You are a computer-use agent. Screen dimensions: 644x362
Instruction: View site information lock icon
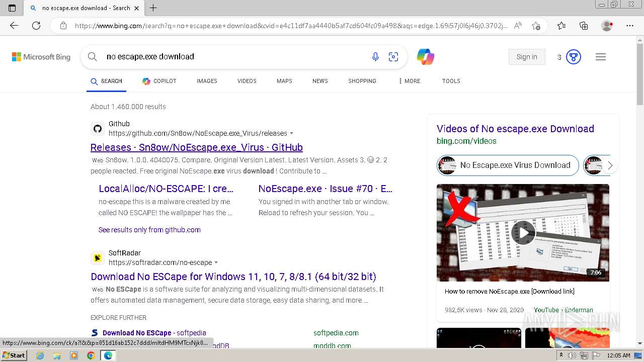(x=63, y=26)
